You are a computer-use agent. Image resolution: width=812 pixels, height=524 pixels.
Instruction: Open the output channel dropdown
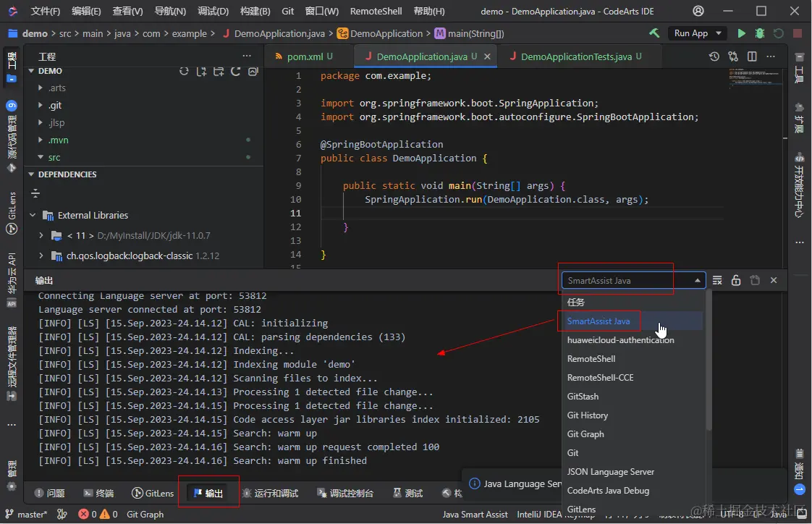pyautogui.click(x=633, y=280)
